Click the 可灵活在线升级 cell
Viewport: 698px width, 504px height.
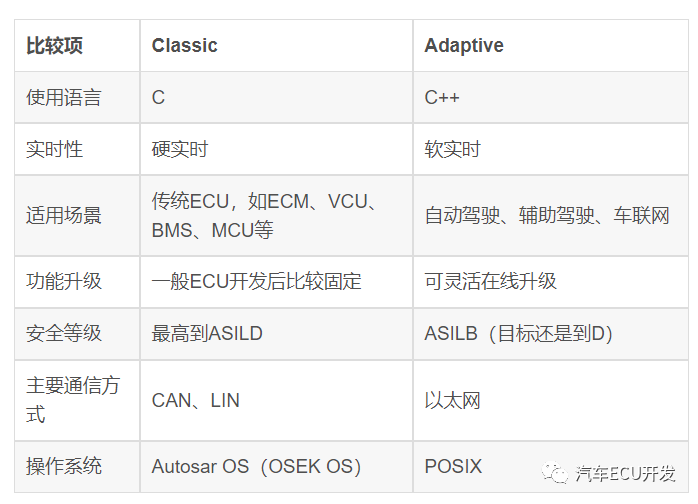pyautogui.click(x=551, y=282)
